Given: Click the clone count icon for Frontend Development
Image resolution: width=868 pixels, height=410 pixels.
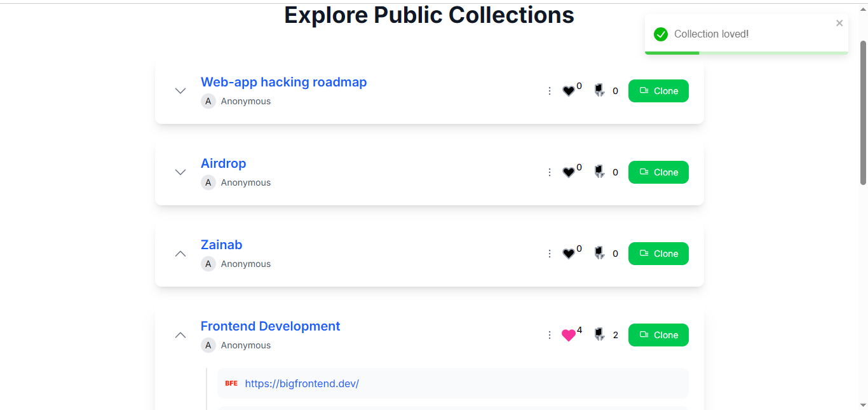Looking at the screenshot, I should [x=599, y=334].
